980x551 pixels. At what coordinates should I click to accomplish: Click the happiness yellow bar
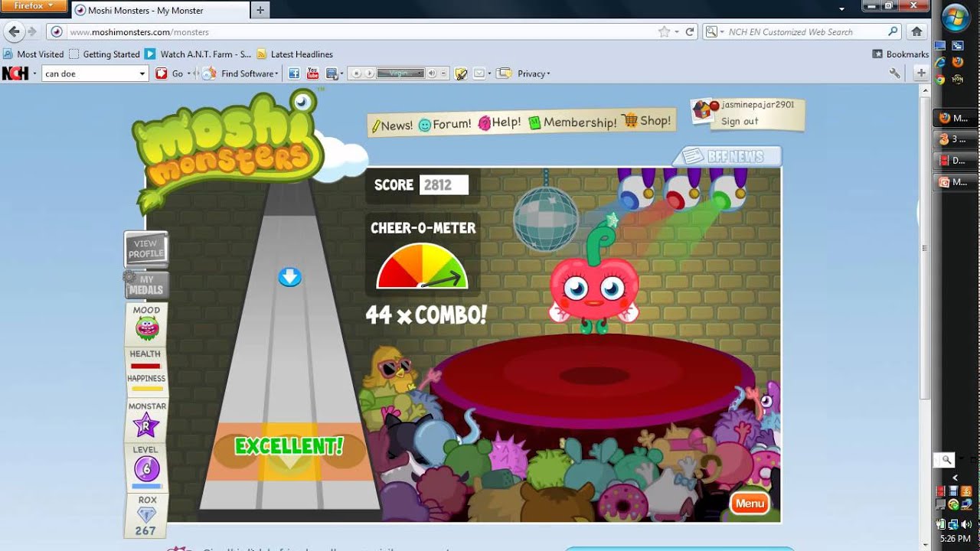coord(145,389)
